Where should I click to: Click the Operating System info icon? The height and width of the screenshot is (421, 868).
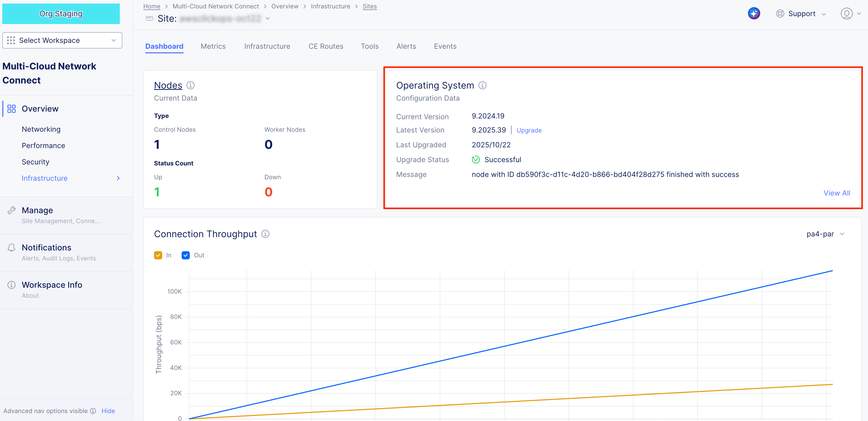[x=482, y=85]
